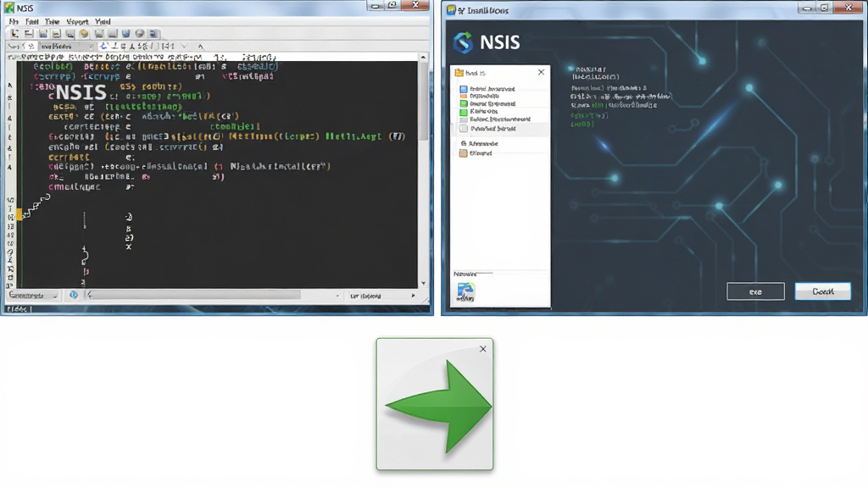Open the fourth menu in the NSIS editor menu bar
Image resolution: width=868 pixels, height=488 pixels.
(77, 21)
